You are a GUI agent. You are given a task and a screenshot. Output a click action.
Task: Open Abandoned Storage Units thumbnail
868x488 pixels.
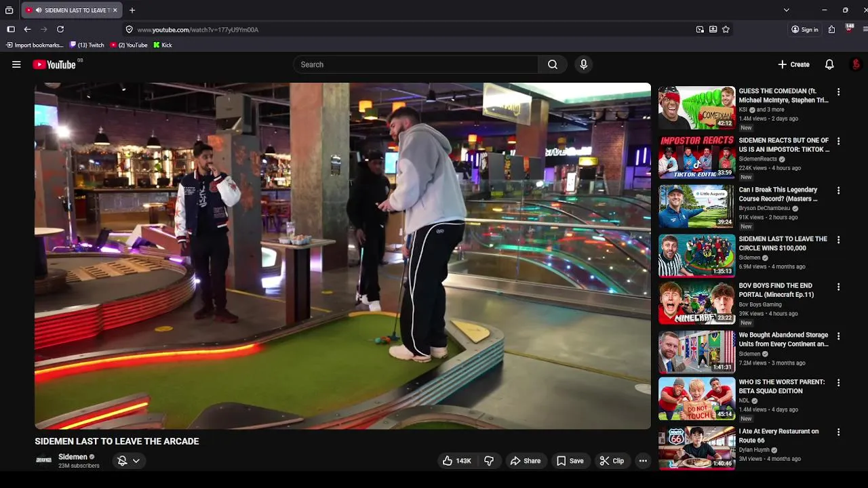(696, 352)
